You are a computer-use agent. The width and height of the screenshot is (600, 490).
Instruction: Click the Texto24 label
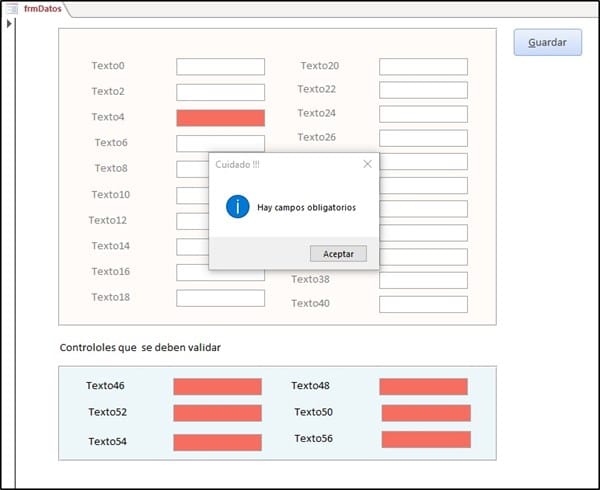click(x=316, y=113)
